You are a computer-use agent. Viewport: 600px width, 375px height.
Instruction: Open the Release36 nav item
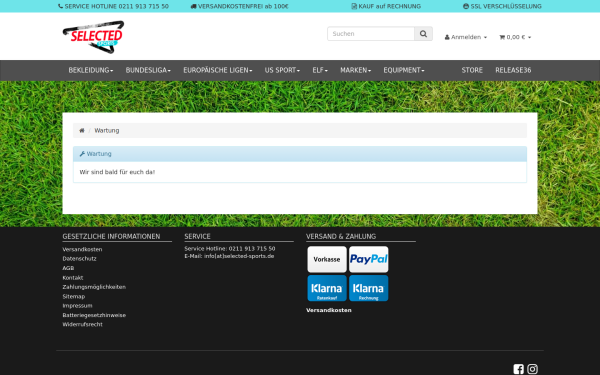[x=513, y=70]
